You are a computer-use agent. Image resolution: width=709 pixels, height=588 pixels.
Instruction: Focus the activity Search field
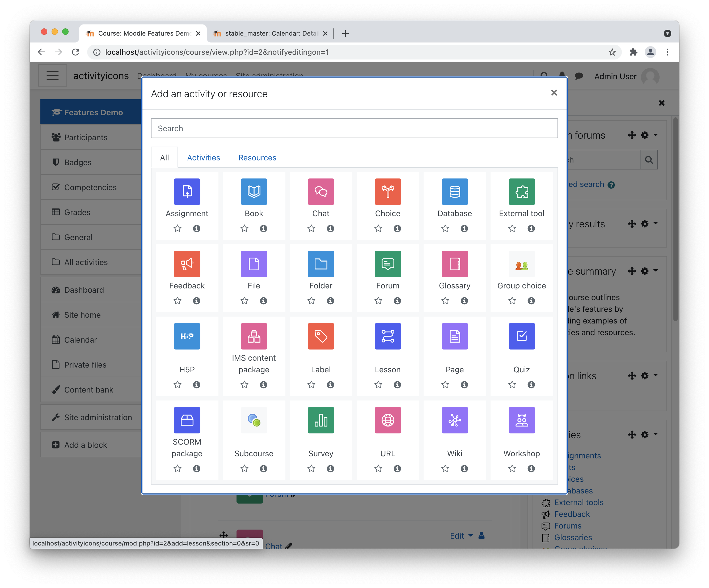coord(354,128)
